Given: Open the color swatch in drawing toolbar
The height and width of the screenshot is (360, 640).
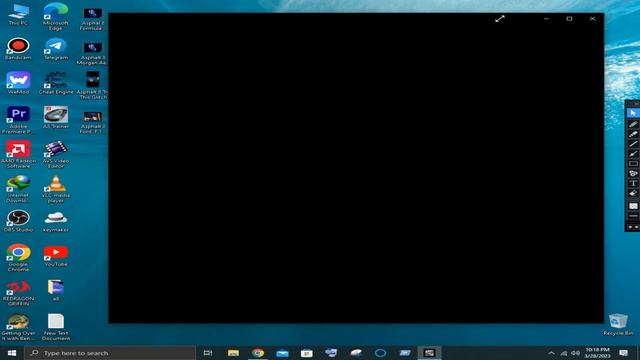Looking at the screenshot, I should (x=633, y=206).
